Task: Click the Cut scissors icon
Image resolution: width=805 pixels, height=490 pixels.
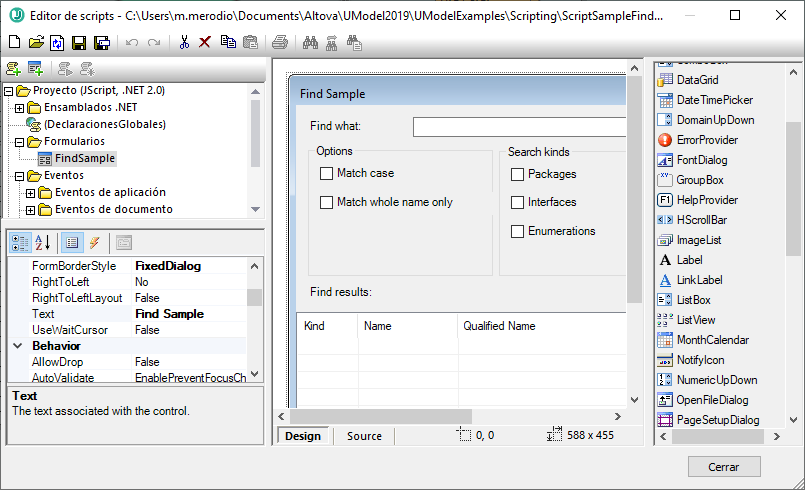Action: click(x=184, y=42)
